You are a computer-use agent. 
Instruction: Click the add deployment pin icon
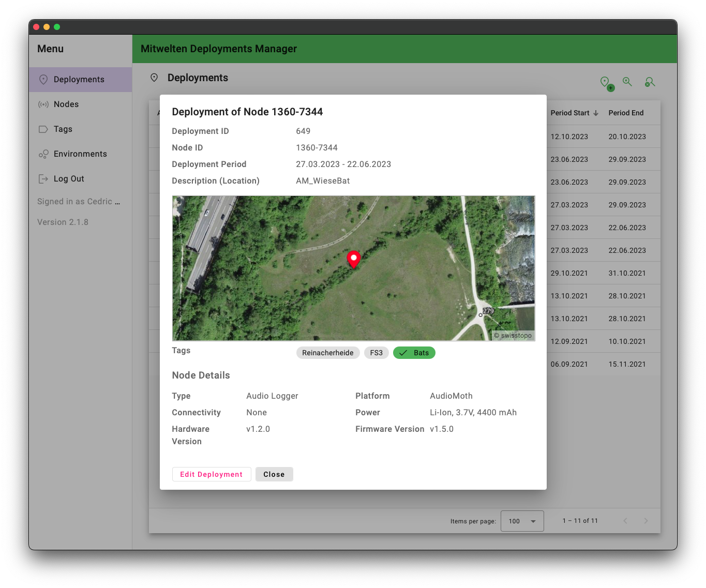click(606, 83)
